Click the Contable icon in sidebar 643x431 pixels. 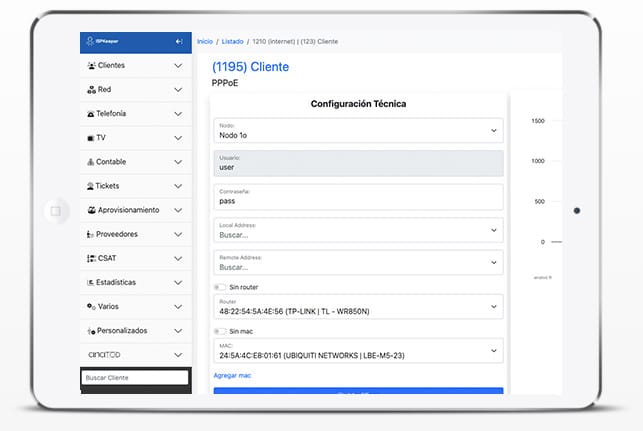pos(90,162)
